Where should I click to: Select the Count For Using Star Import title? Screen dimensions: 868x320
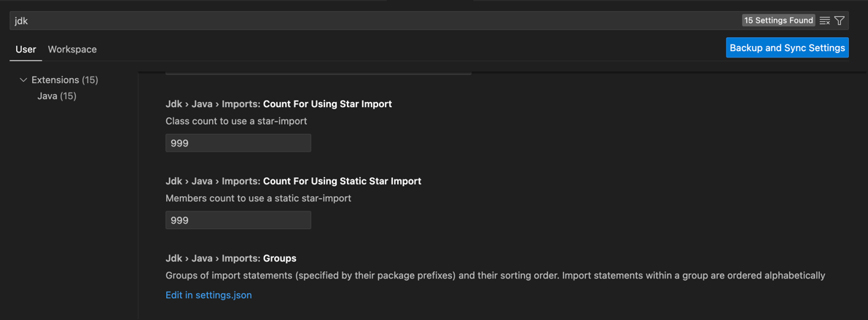click(327, 104)
